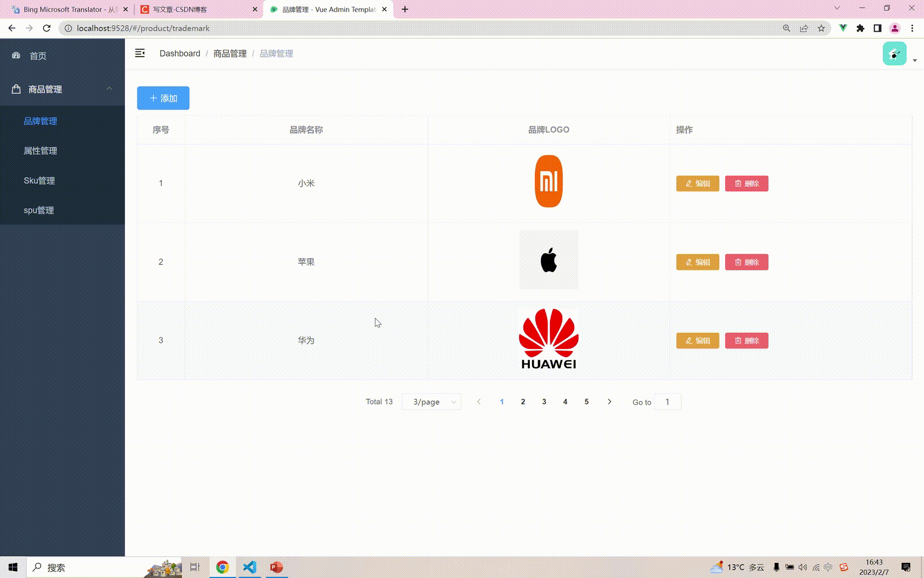Open Chrome from the taskbar
The image size is (924, 578).
coord(222,567)
